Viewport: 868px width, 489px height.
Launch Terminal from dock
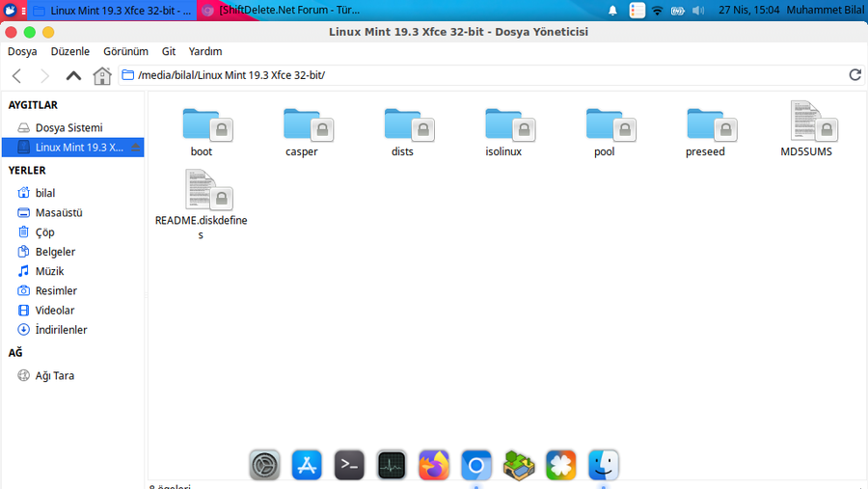349,465
